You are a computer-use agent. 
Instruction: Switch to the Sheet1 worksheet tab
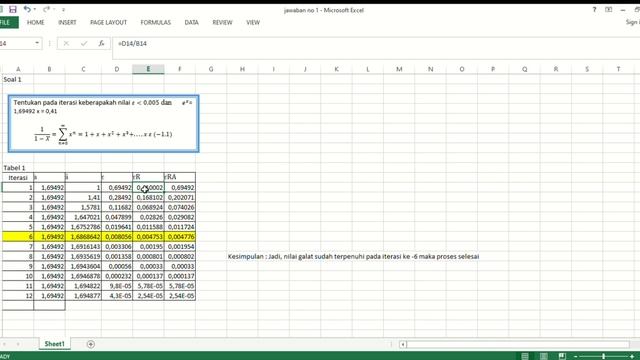point(54,344)
